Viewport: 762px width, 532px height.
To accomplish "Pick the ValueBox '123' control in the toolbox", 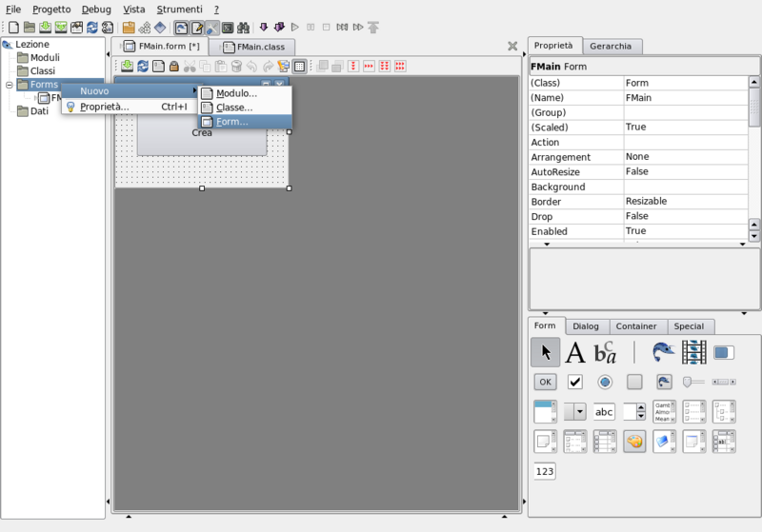I will [x=545, y=471].
